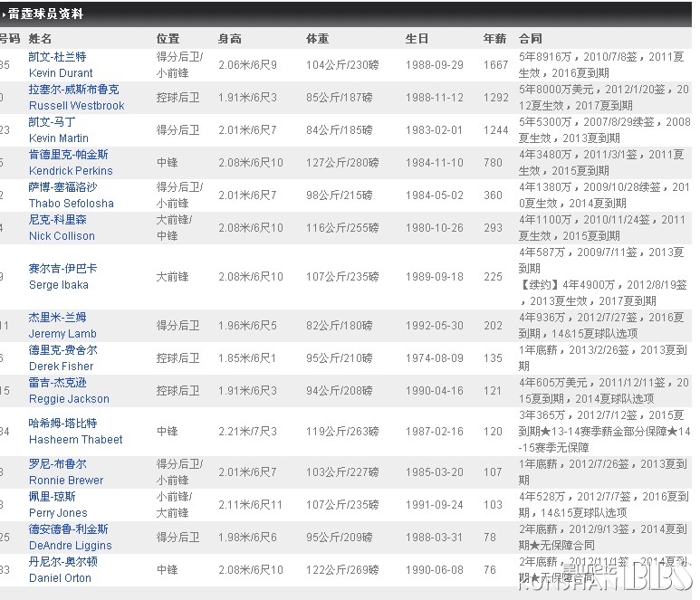Click Chinese name link 杰里米-兰姆

click(x=57, y=317)
